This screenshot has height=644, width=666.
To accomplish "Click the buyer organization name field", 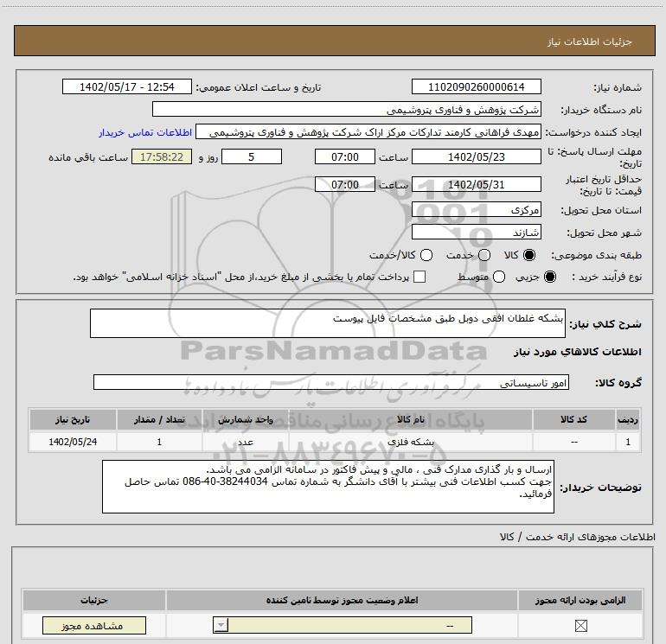I will click(347, 110).
